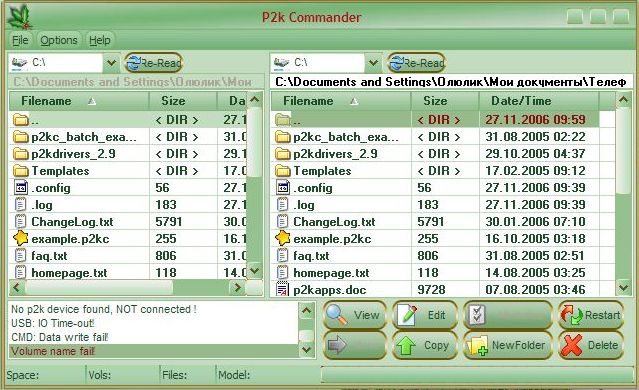Click right panel path field
This screenshot has height=390, width=639.
coord(452,82)
